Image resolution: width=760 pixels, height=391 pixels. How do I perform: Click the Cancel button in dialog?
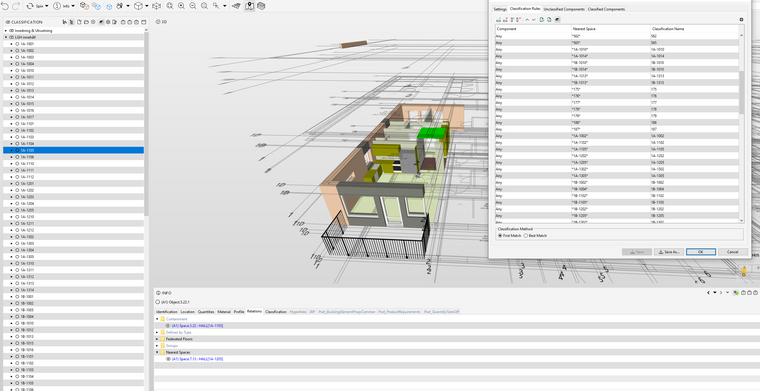(732, 252)
